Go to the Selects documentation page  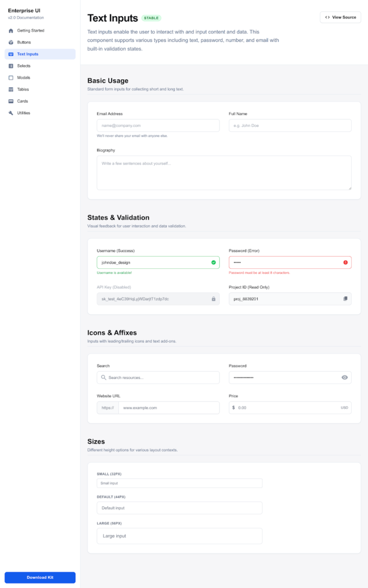coord(24,66)
